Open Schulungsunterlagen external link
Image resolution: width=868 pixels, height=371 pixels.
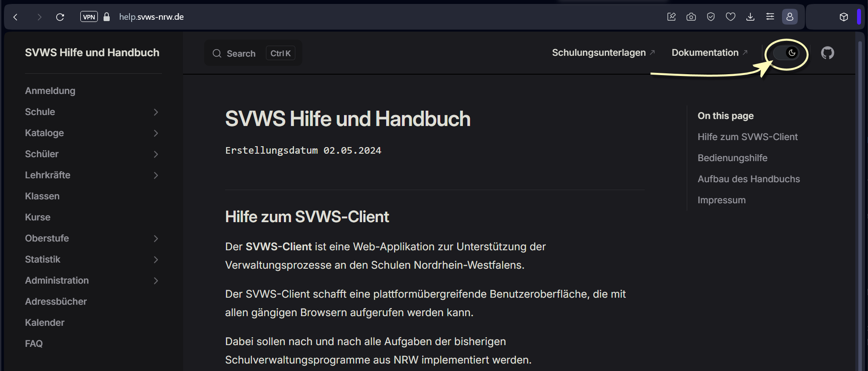pyautogui.click(x=603, y=53)
